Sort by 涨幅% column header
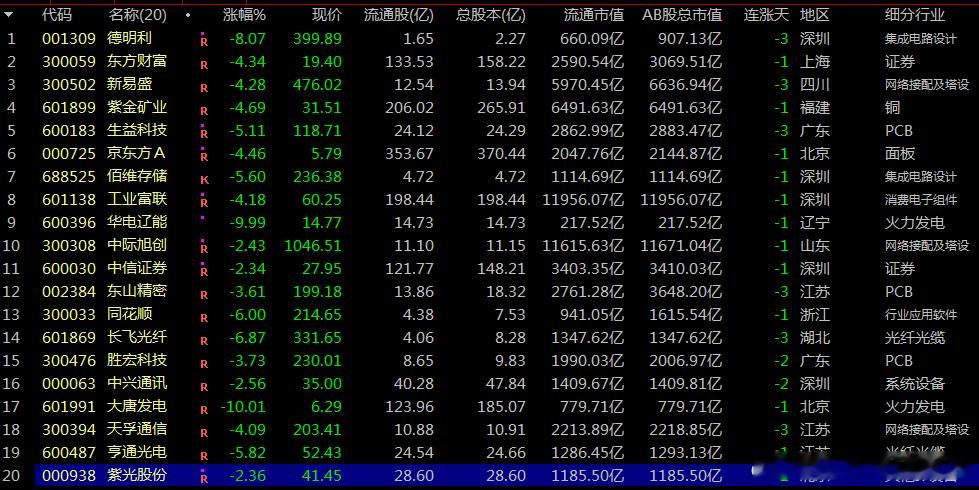 pyautogui.click(x=244, y=15)
